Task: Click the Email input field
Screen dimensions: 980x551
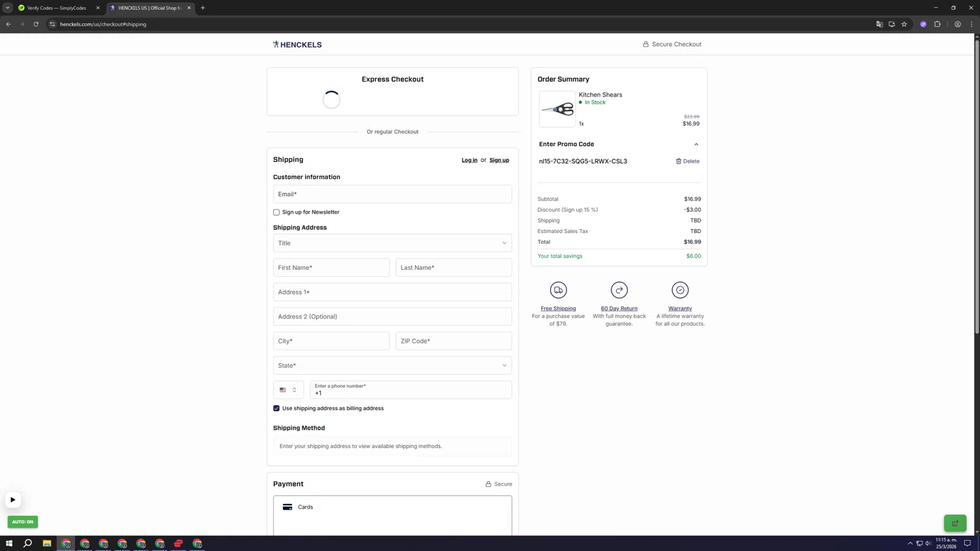Action: point(393,194)
